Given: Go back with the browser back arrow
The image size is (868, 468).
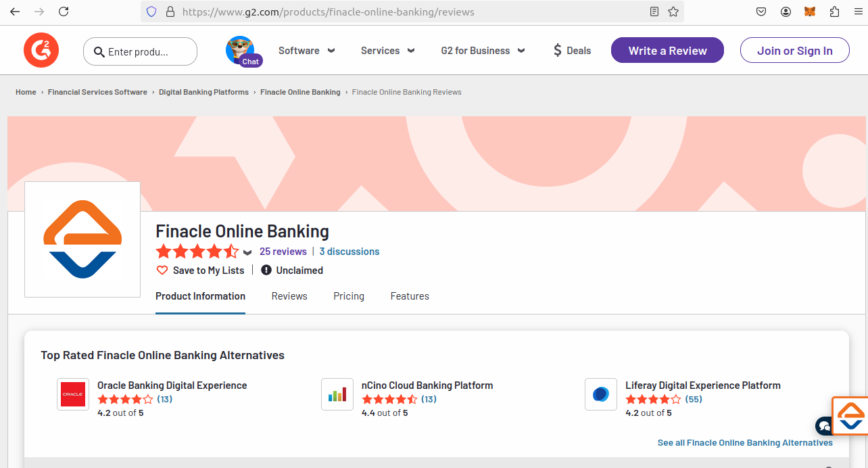Looking at the screenshot, I should pyautogui.click(x=15, y=11).
